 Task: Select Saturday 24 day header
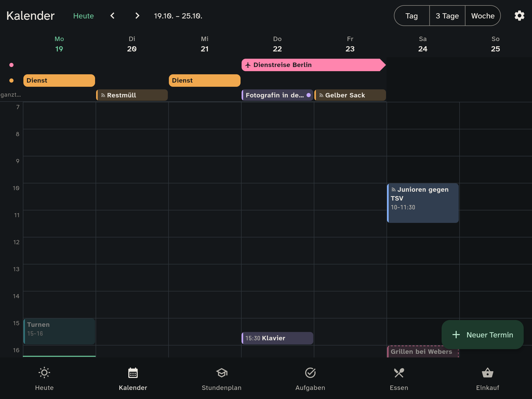coord(423,44)
